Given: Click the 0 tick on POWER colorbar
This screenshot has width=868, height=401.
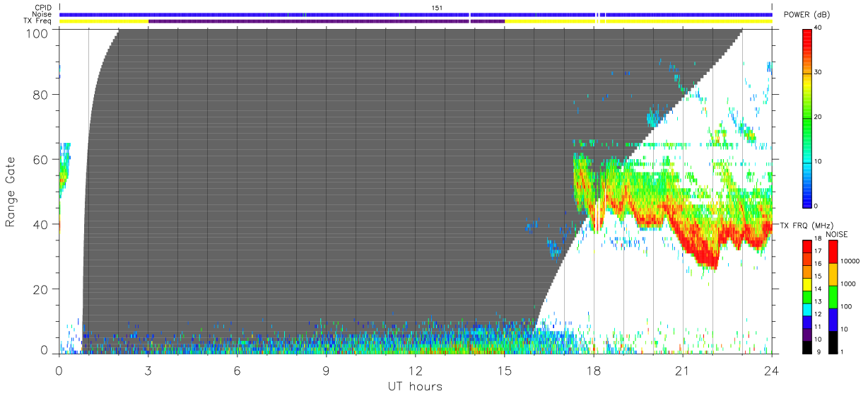Looking at the screenshot, I should [x=817, y=205].
